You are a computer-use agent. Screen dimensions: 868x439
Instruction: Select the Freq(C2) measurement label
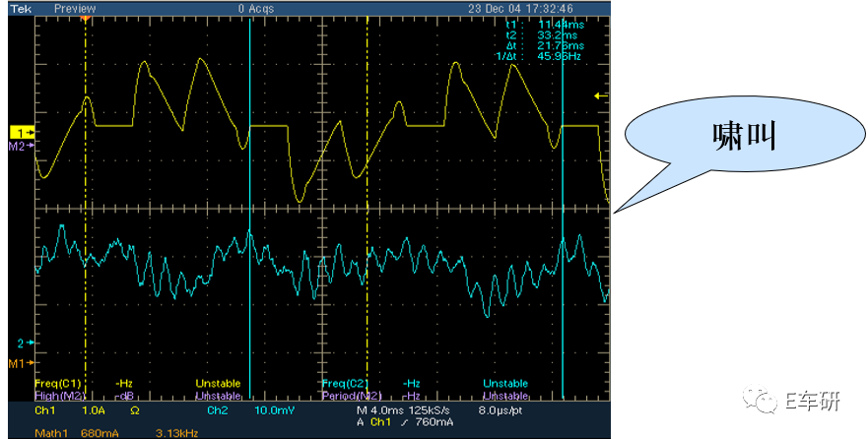click(x=346, y=383)
